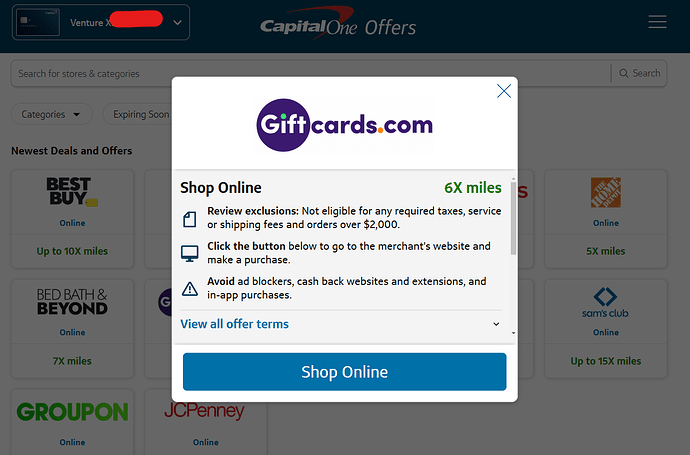Image resolution: width=690 pixels, height=455 pixels.
Task: Open the Groupon offer card
Action: tap(72, 422)
